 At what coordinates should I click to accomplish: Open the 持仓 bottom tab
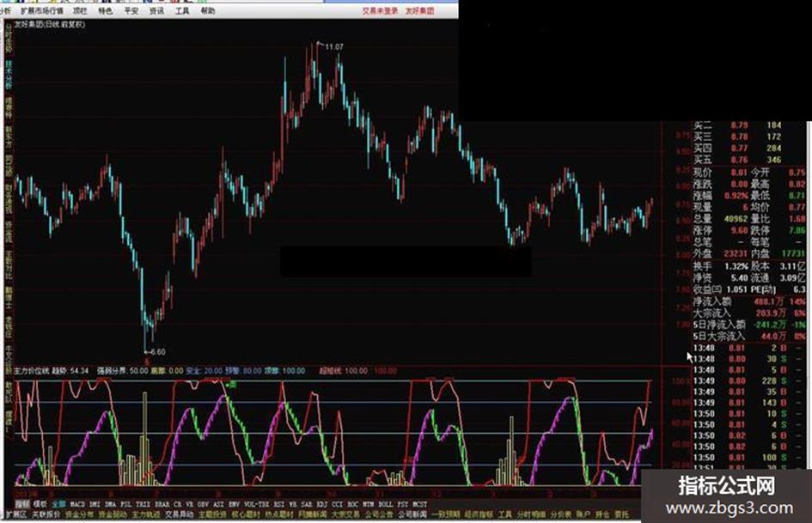pyautogui.click(x=602, y=514)
